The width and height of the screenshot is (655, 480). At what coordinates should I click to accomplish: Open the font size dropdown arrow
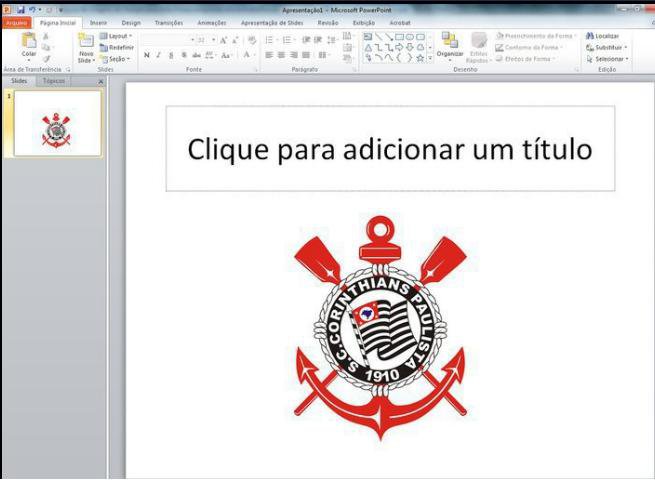point(213,40)
